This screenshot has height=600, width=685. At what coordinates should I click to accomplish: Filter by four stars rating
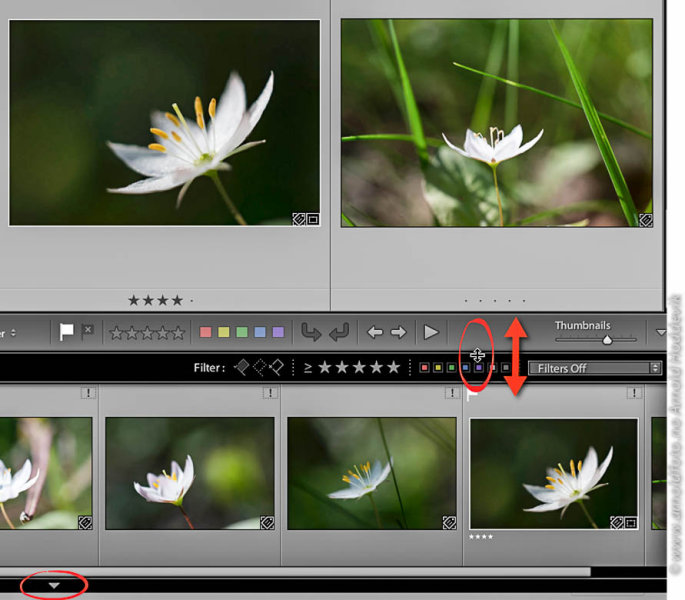pos(376,367)
